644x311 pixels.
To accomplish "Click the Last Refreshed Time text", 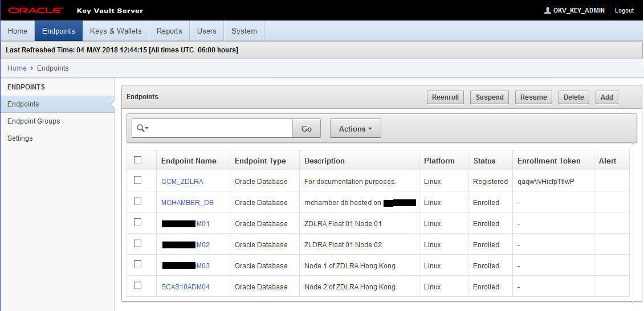I will click(122, 50).
